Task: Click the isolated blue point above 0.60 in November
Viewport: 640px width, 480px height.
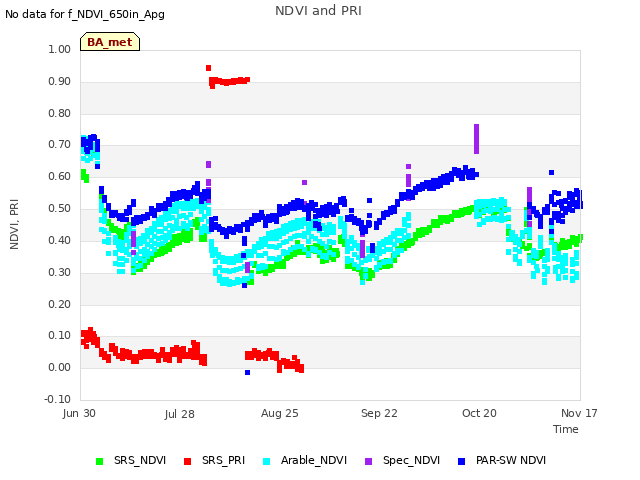Action: 551,173
